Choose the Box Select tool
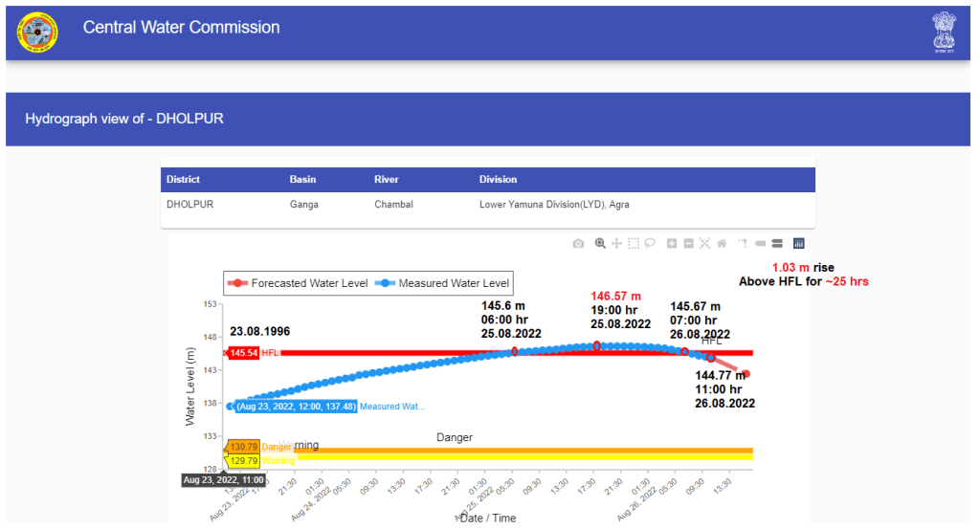Viewport: 980px width, 530px height. 633,244
